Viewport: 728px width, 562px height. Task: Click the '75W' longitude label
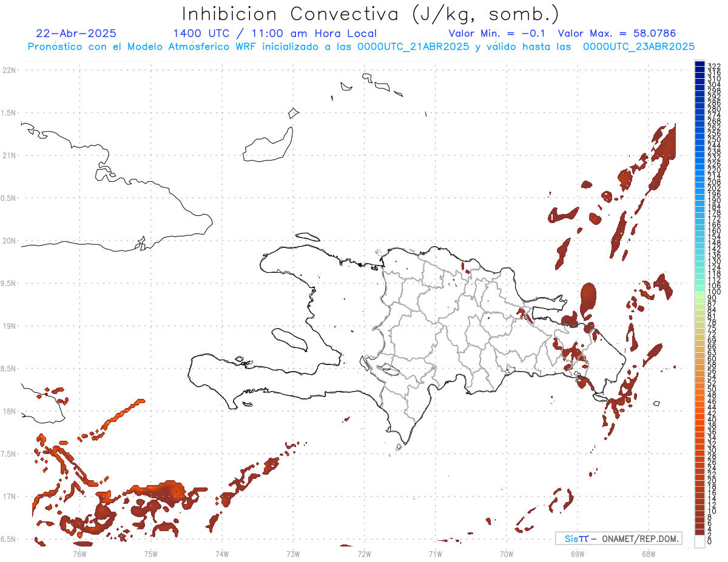pos(151,554)
